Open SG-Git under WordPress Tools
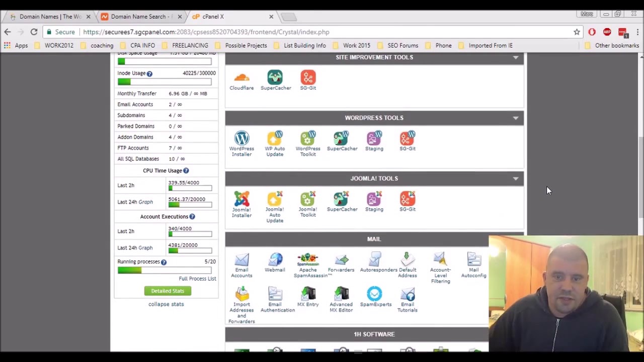 point(408,141)
